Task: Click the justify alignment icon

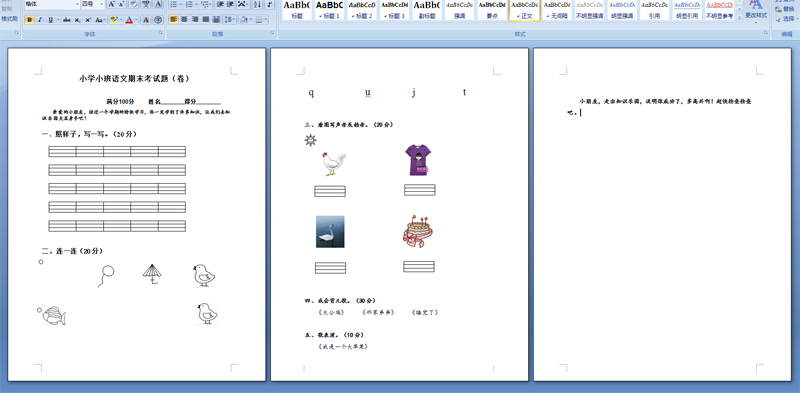Action: (206, 19)
